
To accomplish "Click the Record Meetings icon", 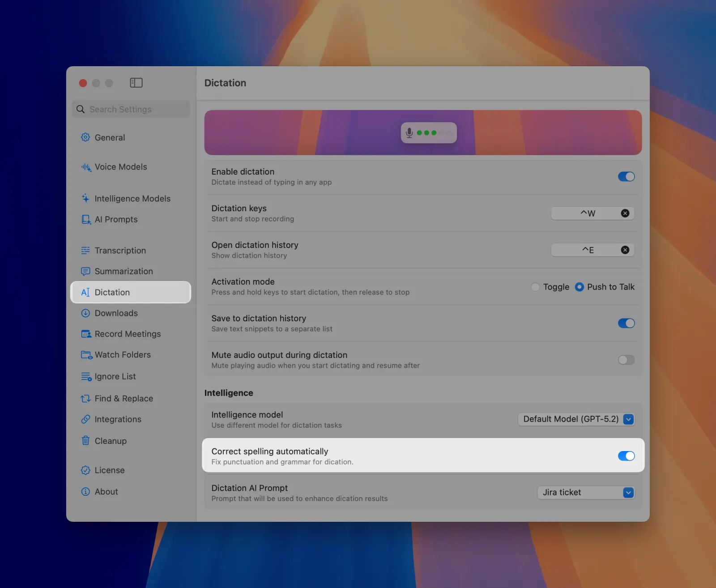I will coord(86,334).
